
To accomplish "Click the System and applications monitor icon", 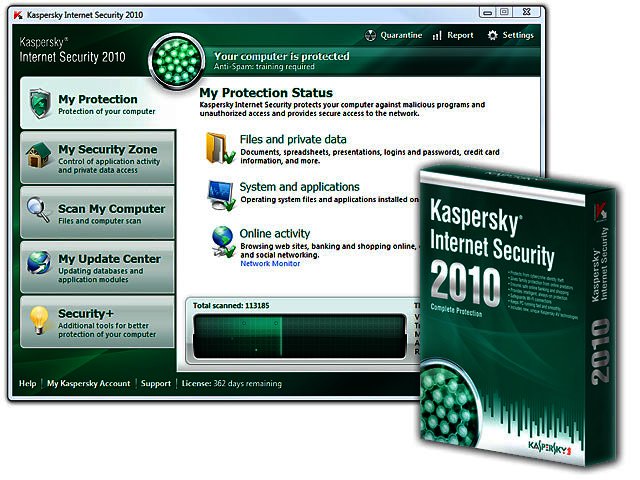I will (x=221, y=191).
